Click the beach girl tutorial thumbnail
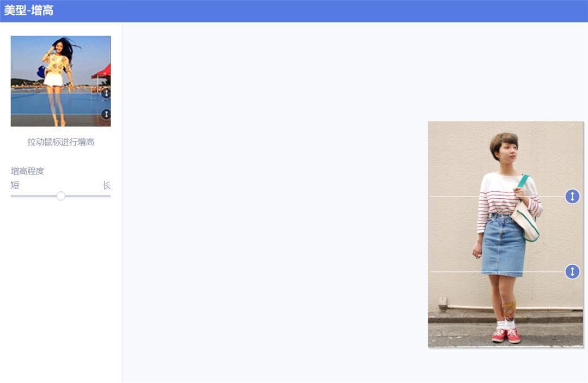The image size is (588, 383). pos(61,81)
